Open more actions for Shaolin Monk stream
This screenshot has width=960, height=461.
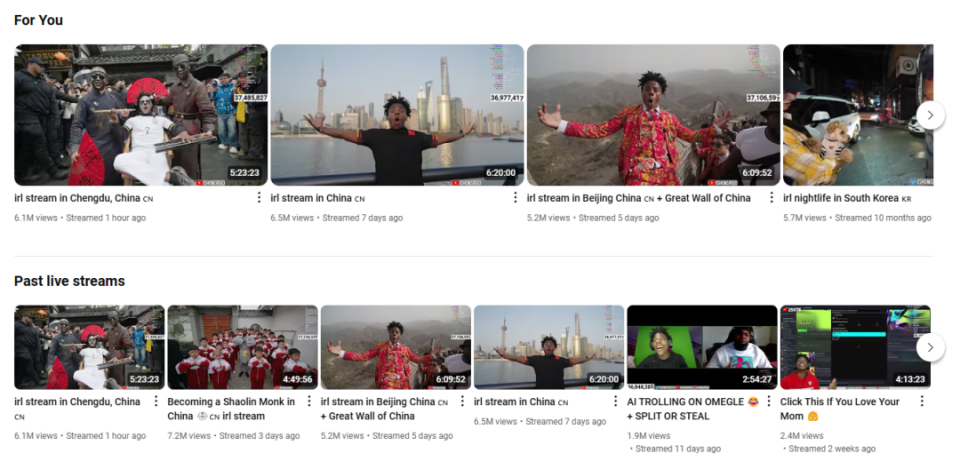309,401
